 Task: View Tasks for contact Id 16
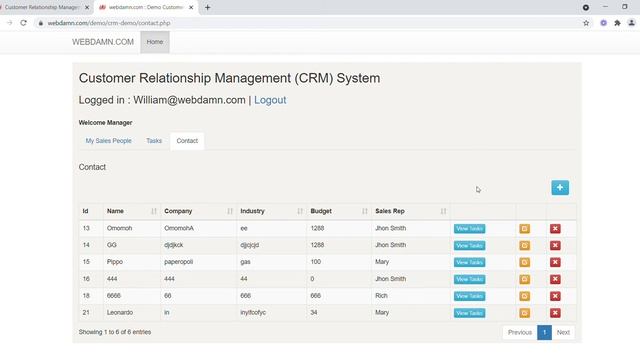469,279
